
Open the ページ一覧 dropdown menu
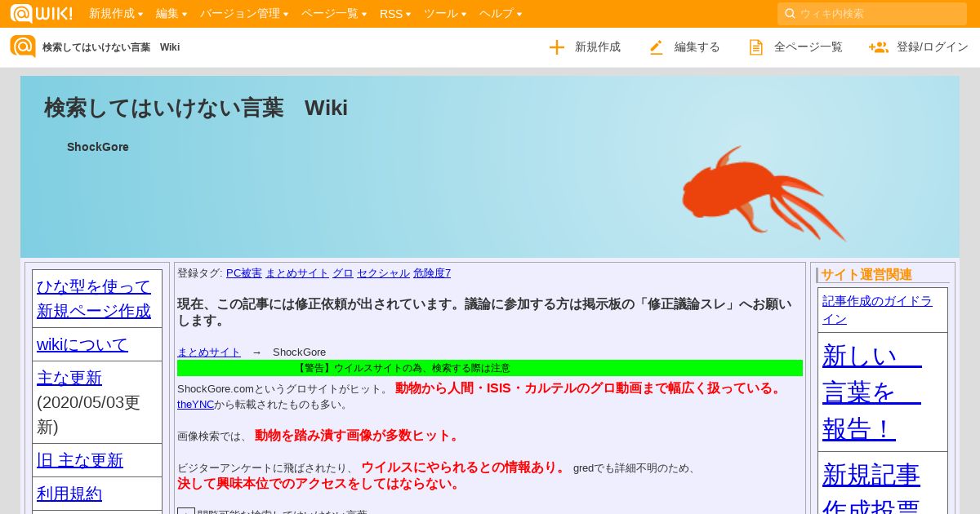click(334, 13)
